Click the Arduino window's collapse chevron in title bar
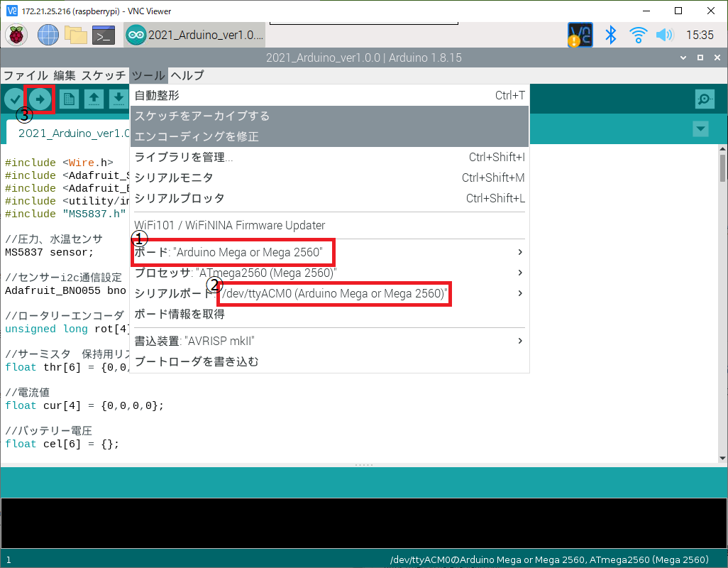This screenshot has height=568, width=728. point(683,58)
